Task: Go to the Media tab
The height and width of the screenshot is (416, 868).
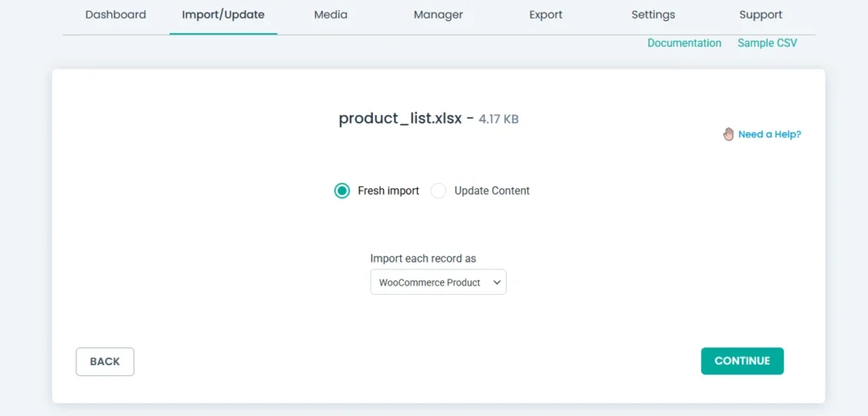Action: 331,14
